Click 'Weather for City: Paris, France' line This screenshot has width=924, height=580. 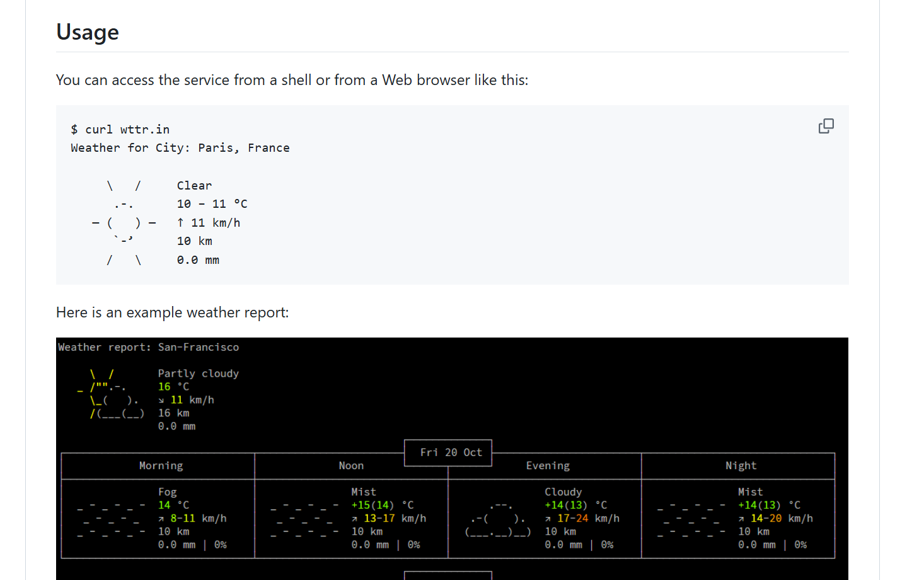click(x=180, y=148)
